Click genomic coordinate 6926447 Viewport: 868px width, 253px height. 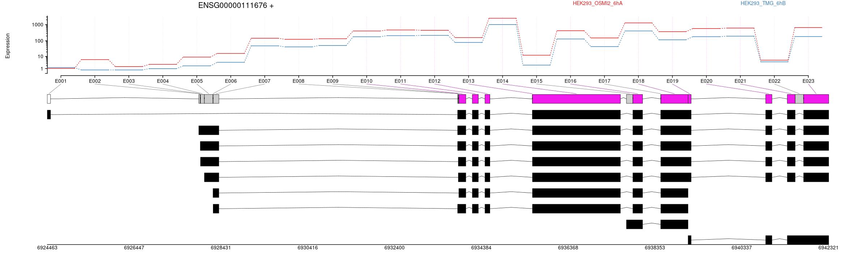(134, 248)
